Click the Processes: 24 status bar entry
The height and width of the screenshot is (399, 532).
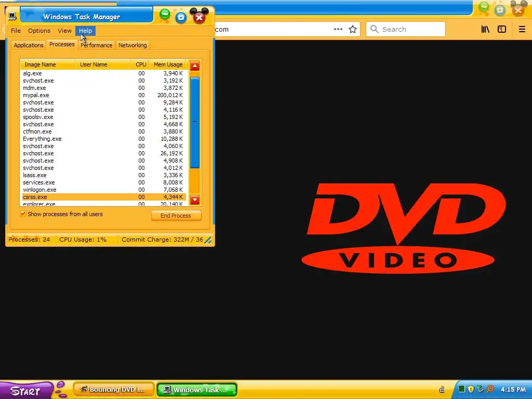point(29,240)
